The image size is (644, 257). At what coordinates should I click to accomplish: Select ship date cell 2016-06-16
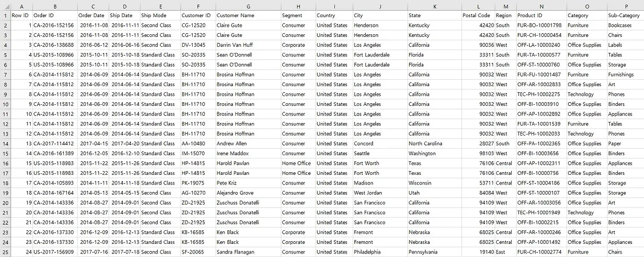click(x=125, y=45)
